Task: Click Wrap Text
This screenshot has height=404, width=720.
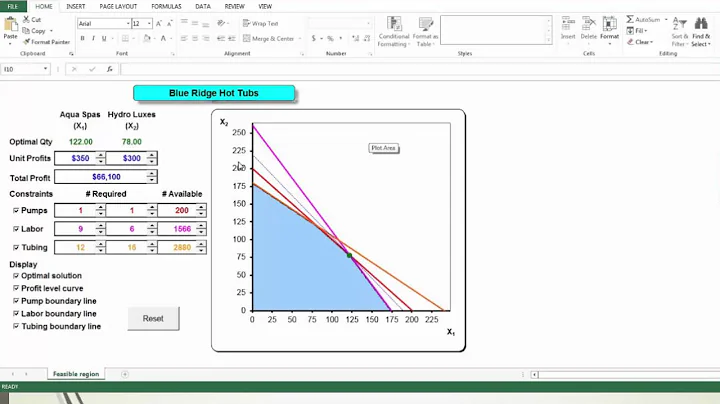Action: [x=260, y=23]
